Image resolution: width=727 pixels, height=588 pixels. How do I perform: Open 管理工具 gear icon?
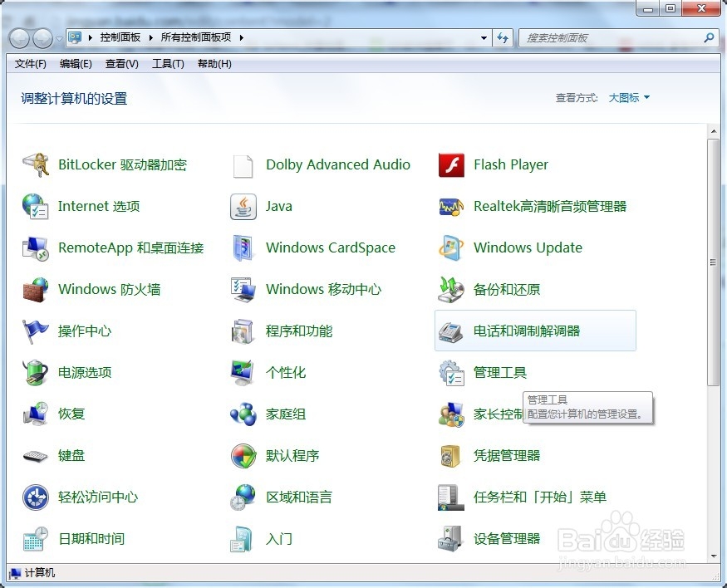click(x=451, y=373)
